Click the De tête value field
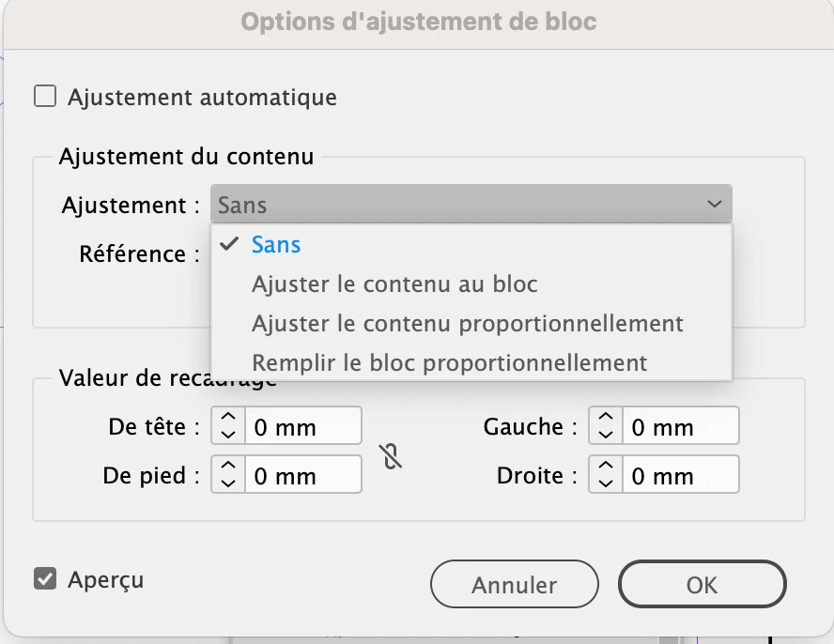Image resolution: width=834 pixels, height=644 pixels. [302, 427]
